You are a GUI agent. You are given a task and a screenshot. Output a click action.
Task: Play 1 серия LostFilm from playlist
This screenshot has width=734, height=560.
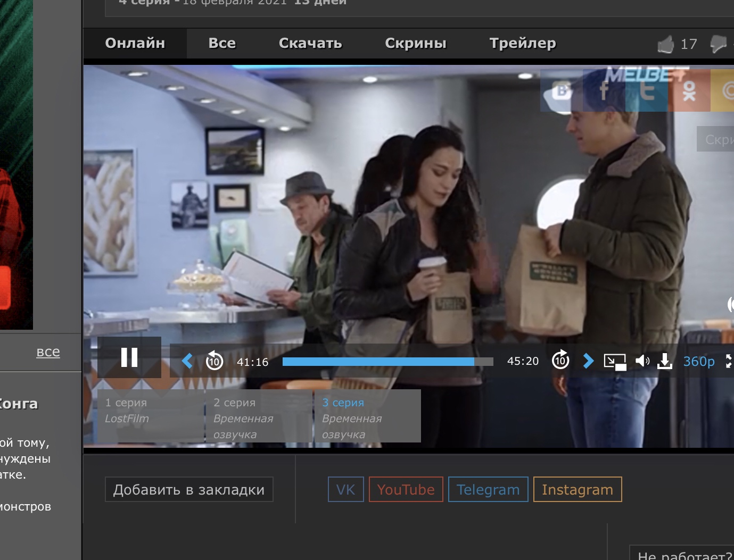(151, 416)
